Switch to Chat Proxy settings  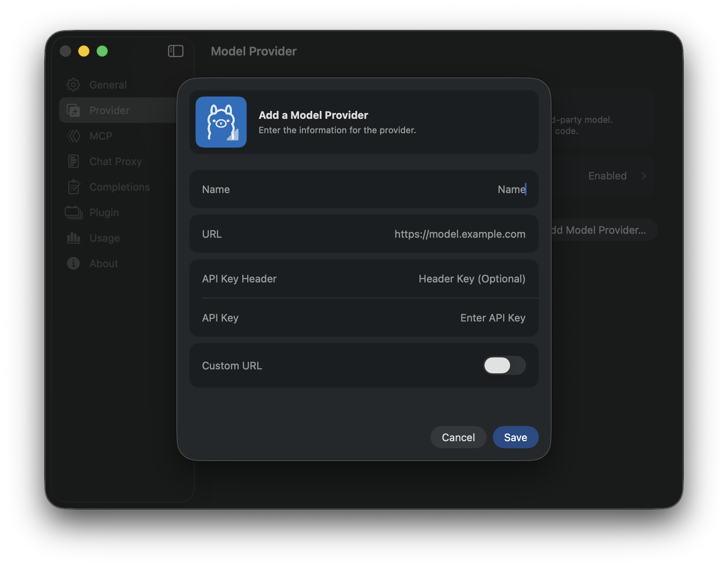pyautogui.click(x=115, y=161)
